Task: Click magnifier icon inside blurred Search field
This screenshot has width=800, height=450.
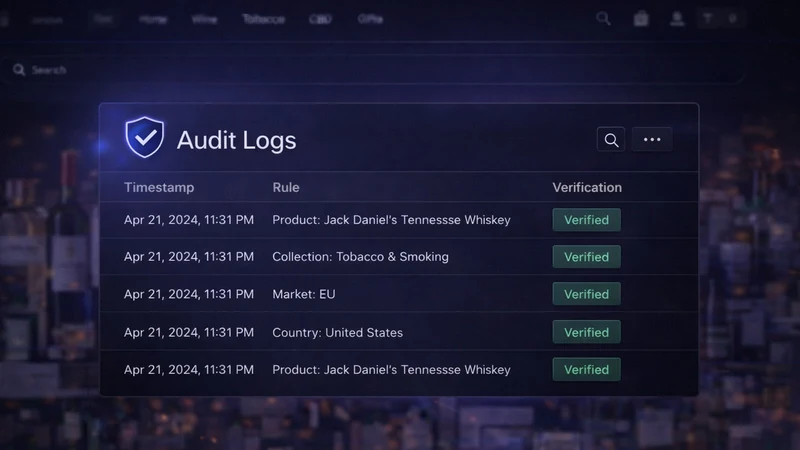Action: pos(19,70)
